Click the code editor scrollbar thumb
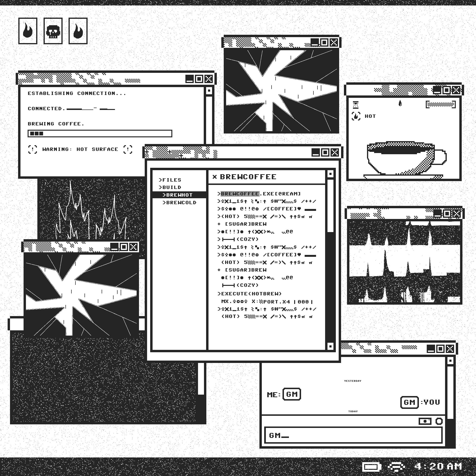The image size is (476, 476). 330,205
